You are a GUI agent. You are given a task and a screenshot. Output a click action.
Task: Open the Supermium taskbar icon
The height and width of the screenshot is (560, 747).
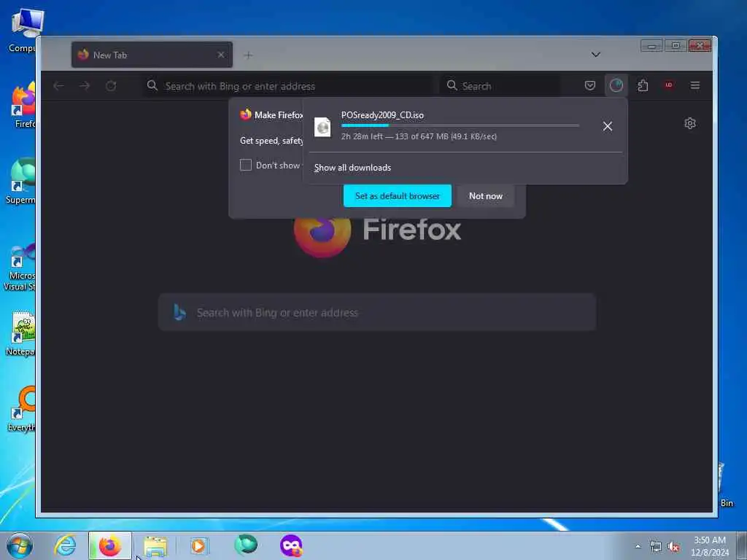click(246, 545)
